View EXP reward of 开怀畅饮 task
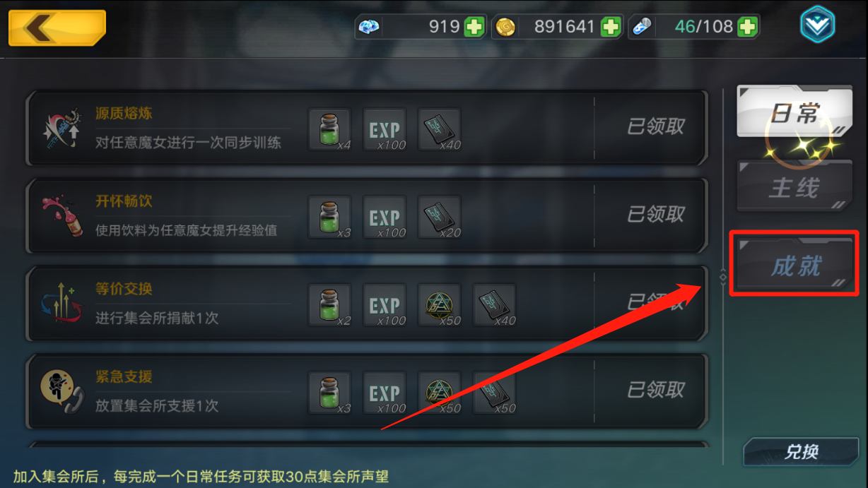Screen dimensions: 868x488 click(385, 217)
